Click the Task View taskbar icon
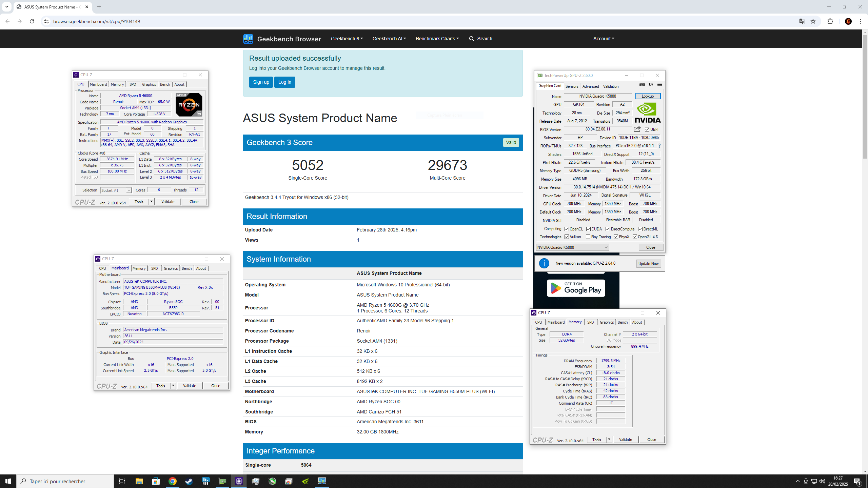The height and width of the screenshot is (488, 868). tap(122, 481)
